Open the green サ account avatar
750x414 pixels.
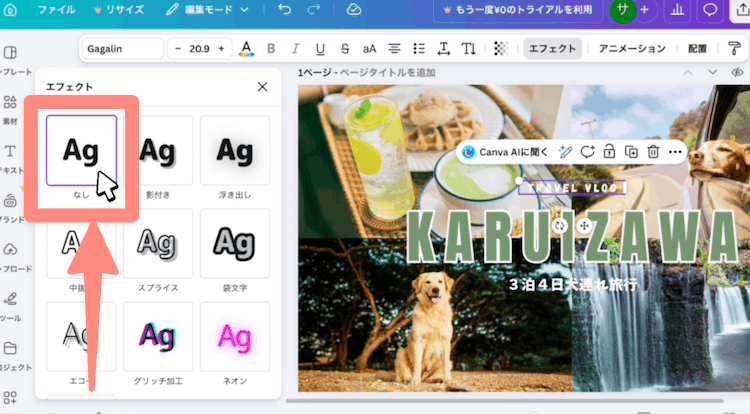pos(623,10)
